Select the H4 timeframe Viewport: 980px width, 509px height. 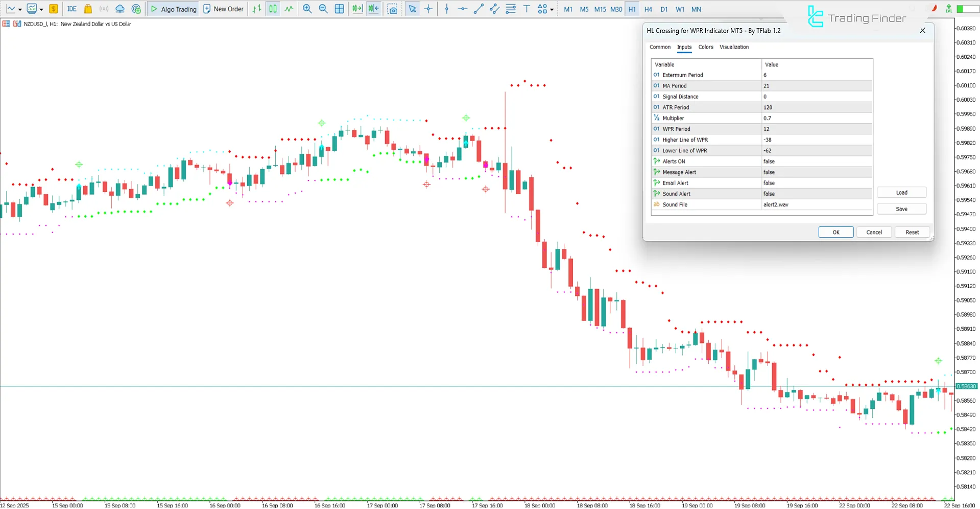648,9
